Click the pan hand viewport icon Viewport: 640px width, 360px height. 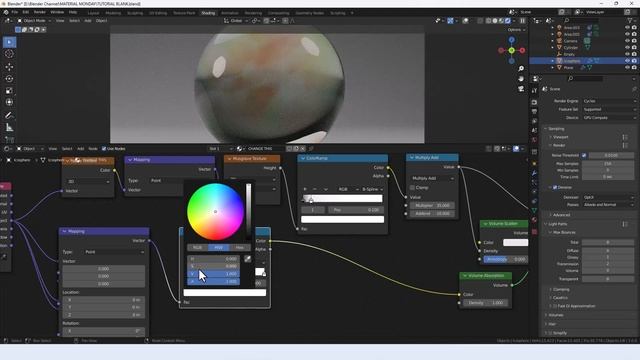tap(521, 78)
